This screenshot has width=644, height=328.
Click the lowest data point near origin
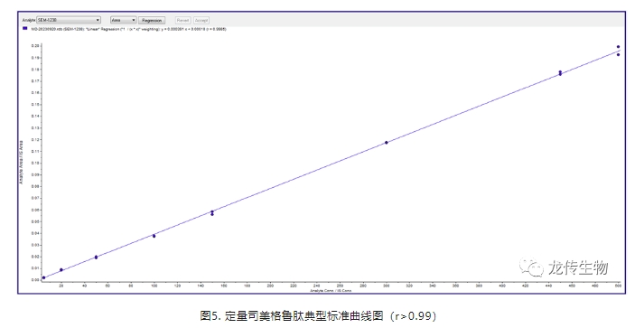pos(43,278)
